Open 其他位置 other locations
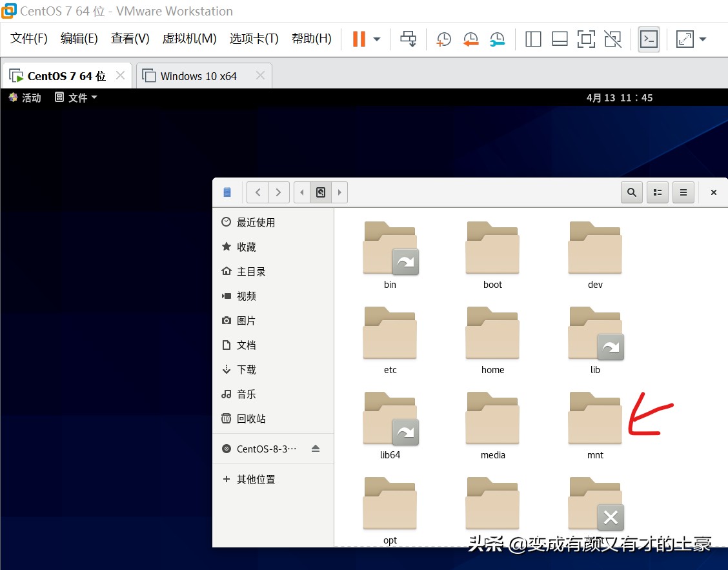The width and height of the screenshot is (728, 570). point(273,480)
